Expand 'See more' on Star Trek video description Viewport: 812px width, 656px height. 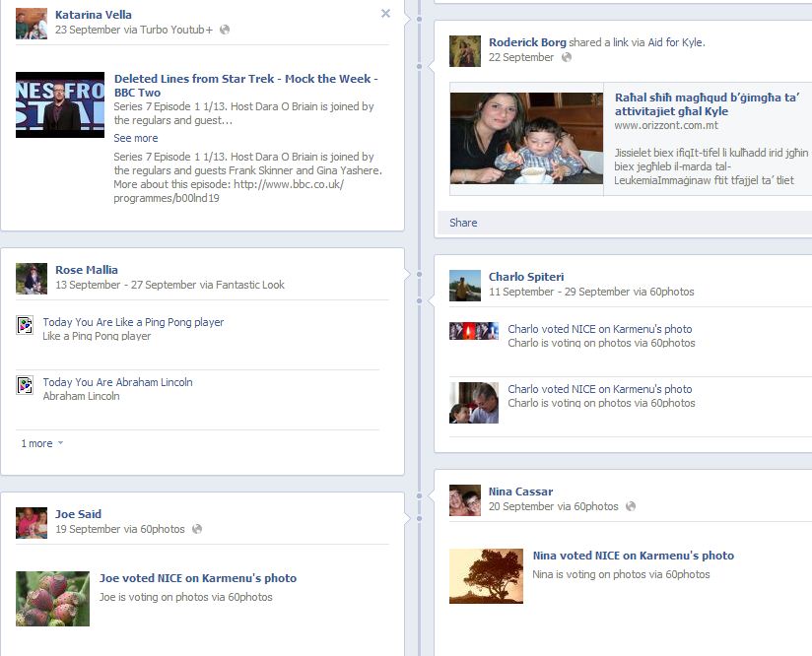(135, 138)
